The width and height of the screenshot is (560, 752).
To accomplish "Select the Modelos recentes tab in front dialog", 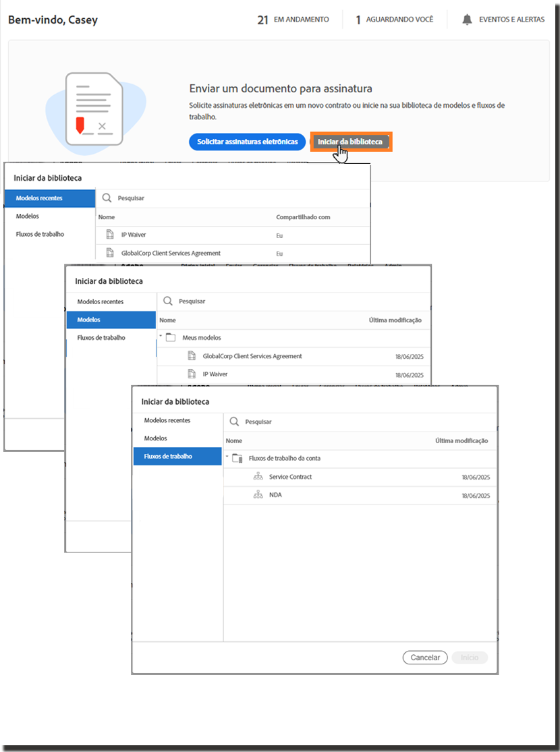I will coord(167,420).
